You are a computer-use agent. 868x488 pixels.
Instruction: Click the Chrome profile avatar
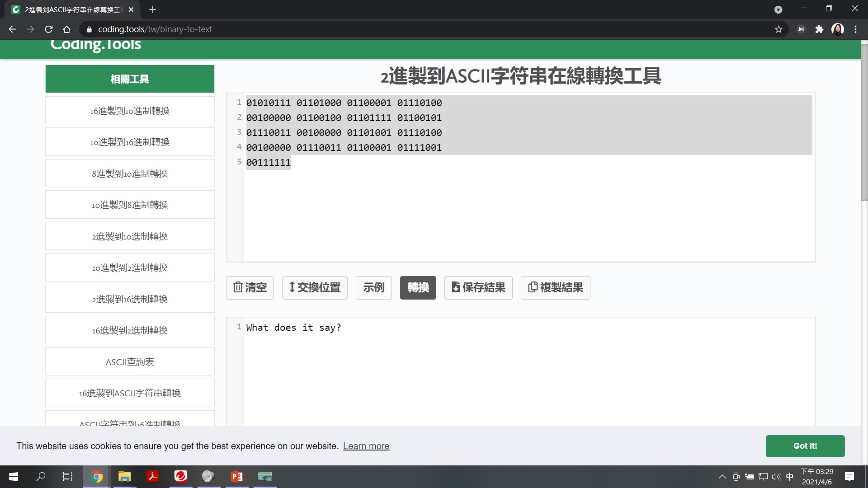pyautogui.click(x=838, y=29)
